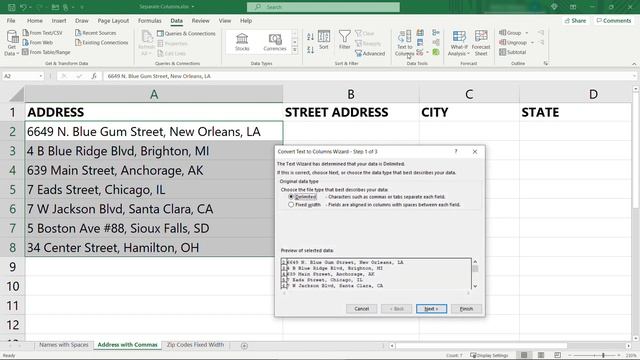Open the Zip Codes Fixed Width sheet
This screenshot has height=360, width=640.
click(x=195, y=345)
